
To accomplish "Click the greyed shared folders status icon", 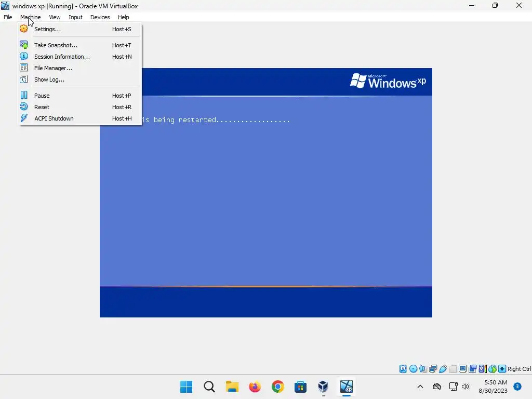I will (453, 369).
